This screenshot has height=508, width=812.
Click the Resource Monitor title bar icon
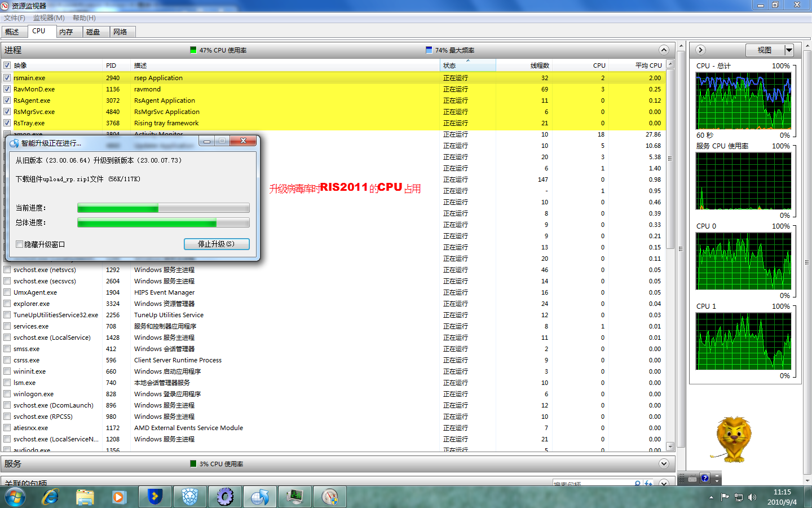pos(6,6)
